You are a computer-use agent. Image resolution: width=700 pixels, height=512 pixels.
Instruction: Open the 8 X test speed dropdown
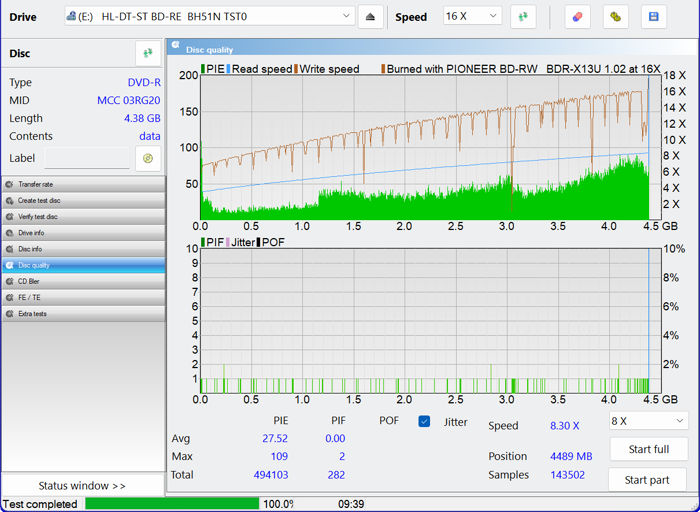[x=649, y=421]
